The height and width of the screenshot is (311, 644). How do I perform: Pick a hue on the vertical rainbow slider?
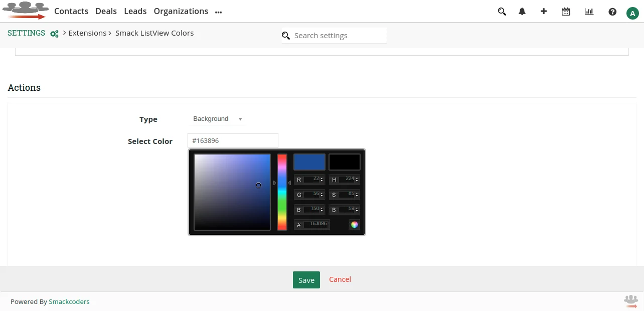pos(282,191)
